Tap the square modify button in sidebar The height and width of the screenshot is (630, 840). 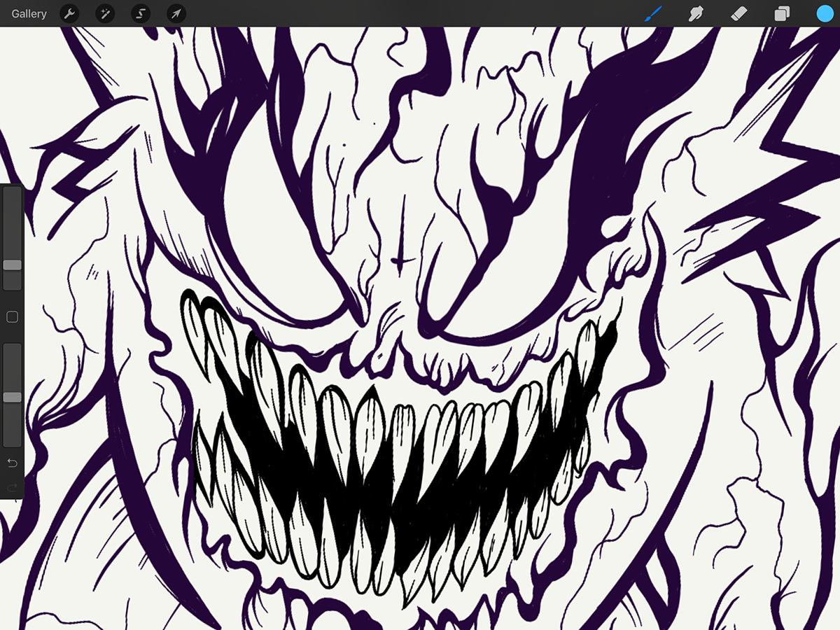click(12, 317)
